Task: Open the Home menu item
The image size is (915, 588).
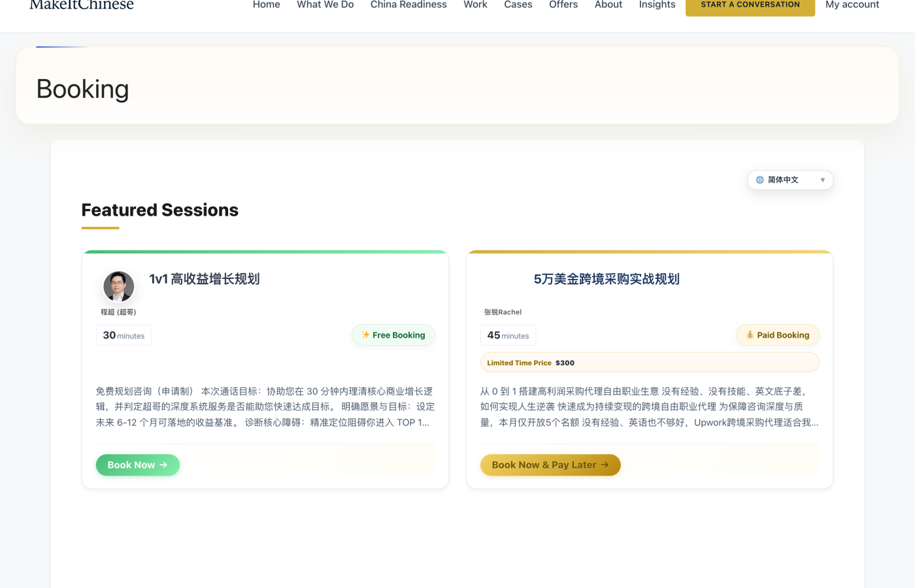Action: click(267, 5)
